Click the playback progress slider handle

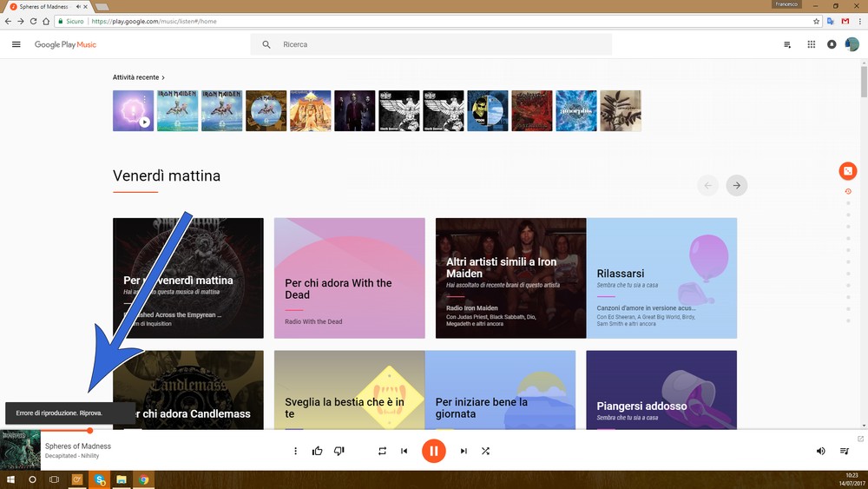89,430
